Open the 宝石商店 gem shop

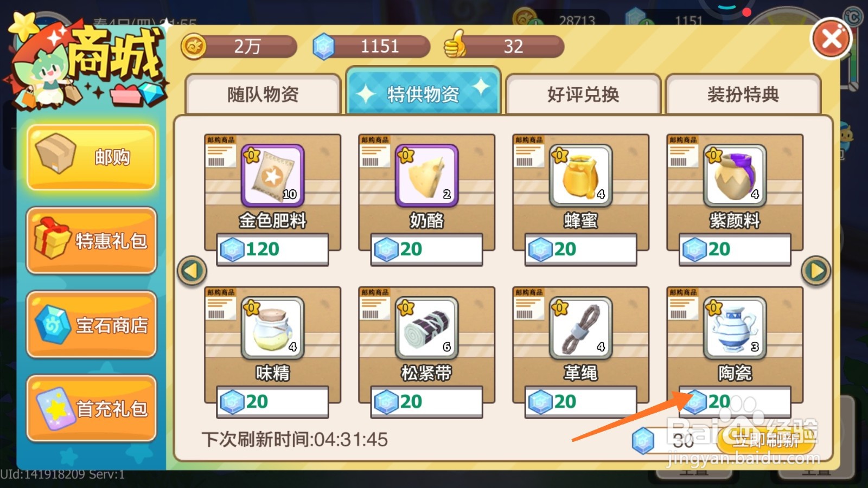click(x=92, y=325)
